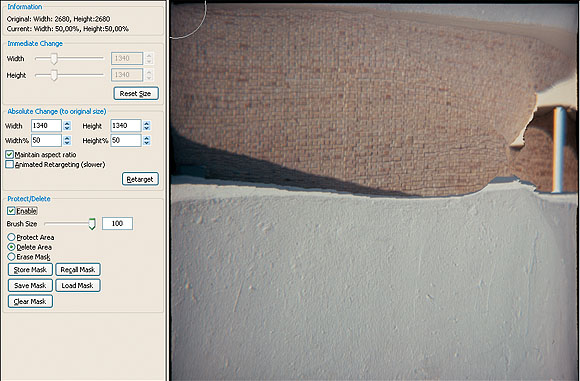Image resolution: width=580 pixels, height=381 pixels.
Task: Toggle the Protect/Delete Enable checkbox
Action: click(x=11, y=211)
